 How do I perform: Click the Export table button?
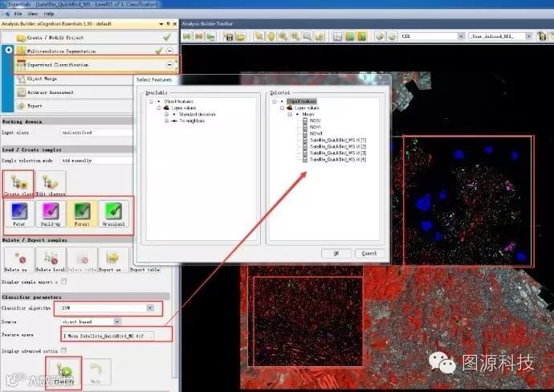coord(145,269)
